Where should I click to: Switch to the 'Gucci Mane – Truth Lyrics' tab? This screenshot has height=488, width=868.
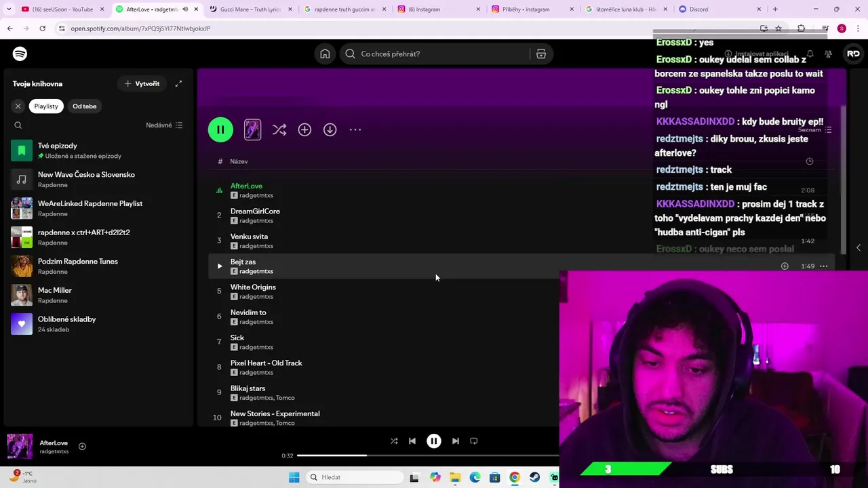click(250, 9)
